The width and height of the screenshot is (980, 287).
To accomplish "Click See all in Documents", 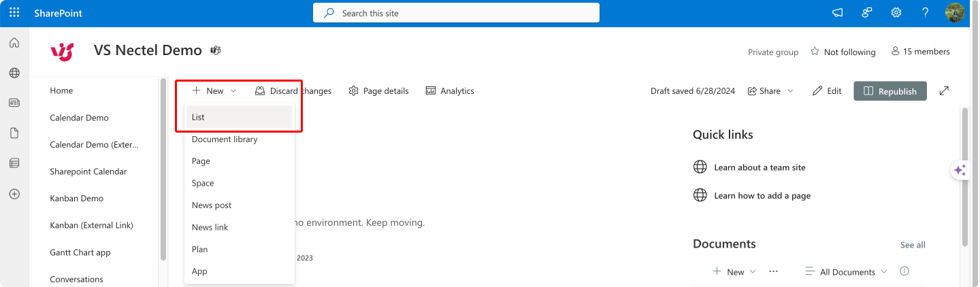I will tap(913, 245).
